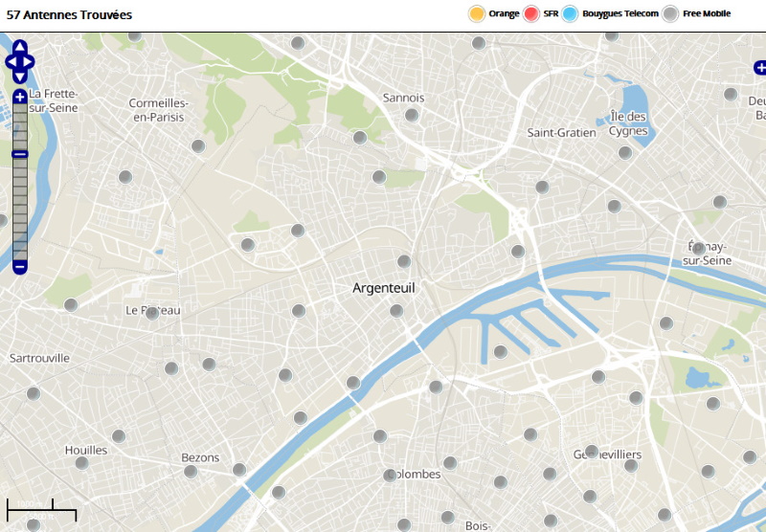Image resolution: width=766 pixels, height=532 pixels.
Task: Zoom in using the plus button
Action: click(19, 97)
